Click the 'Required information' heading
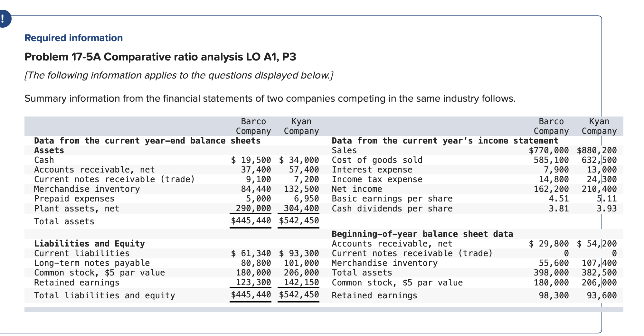 tap(73, 38)
